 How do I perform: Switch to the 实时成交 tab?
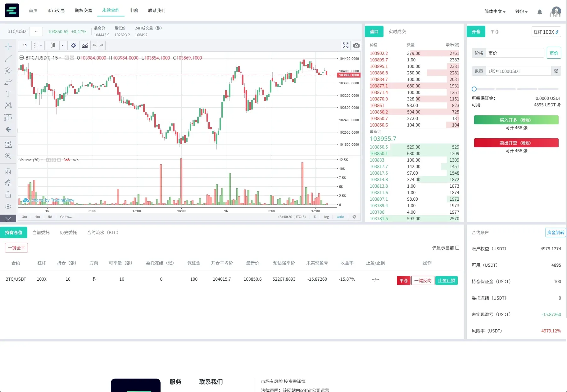pyautogui.click(x=397, y=31)
